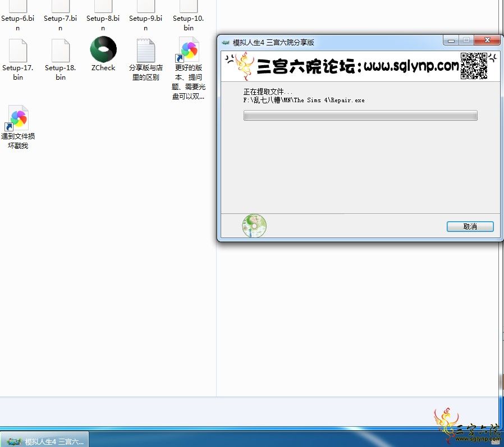The width and height of the screenshot is (504, 447).
Task: Select the 分享版与店里的区别 text file
Action: pyautogui.click(x=145, y=60)
